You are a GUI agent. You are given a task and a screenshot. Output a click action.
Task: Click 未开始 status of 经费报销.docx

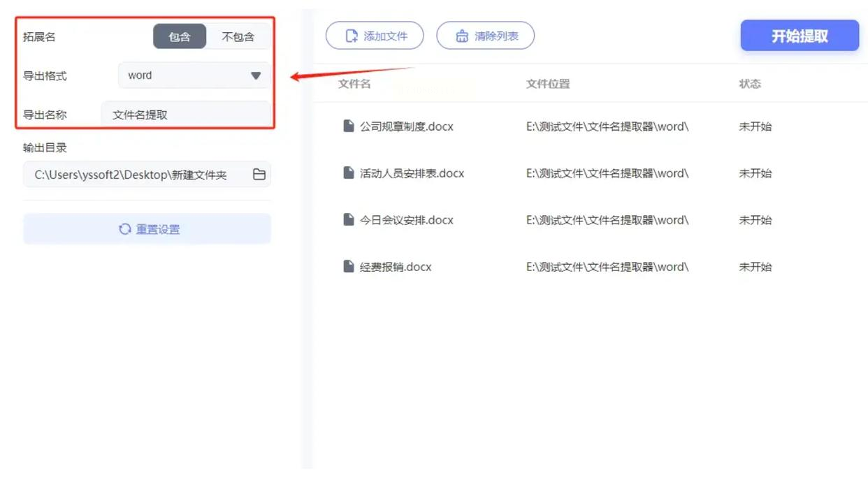755,267
